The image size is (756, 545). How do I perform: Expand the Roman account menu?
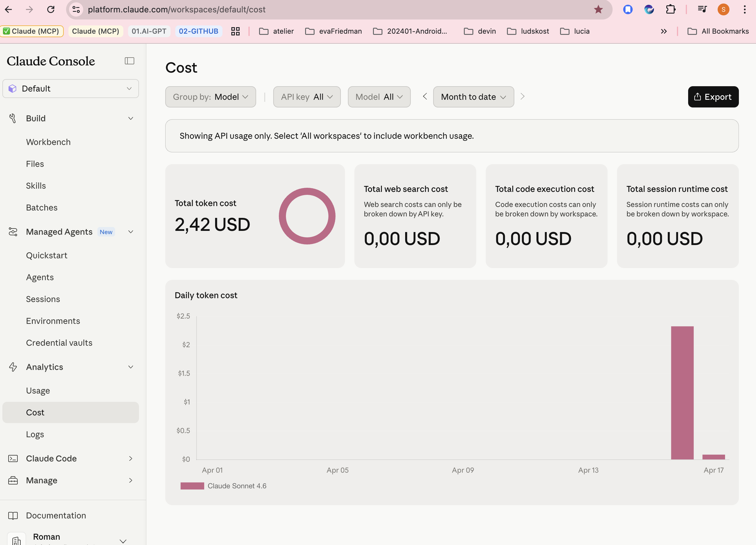[123, 541]
